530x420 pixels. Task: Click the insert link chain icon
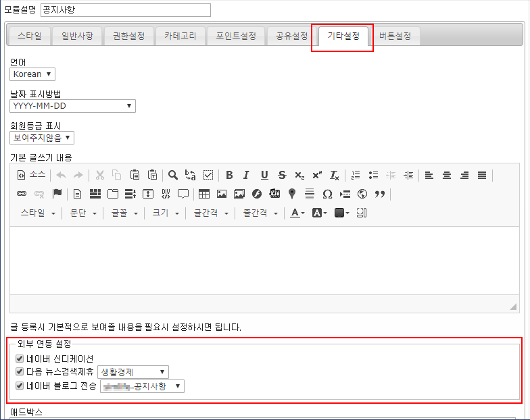pyautogui.click(x=22, y=194)
